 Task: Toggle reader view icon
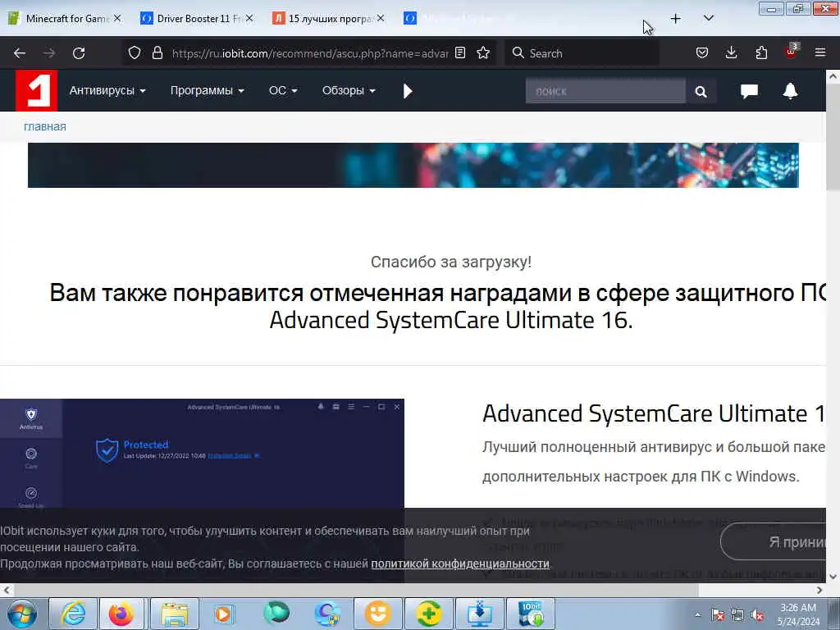(x=460, y=52)
